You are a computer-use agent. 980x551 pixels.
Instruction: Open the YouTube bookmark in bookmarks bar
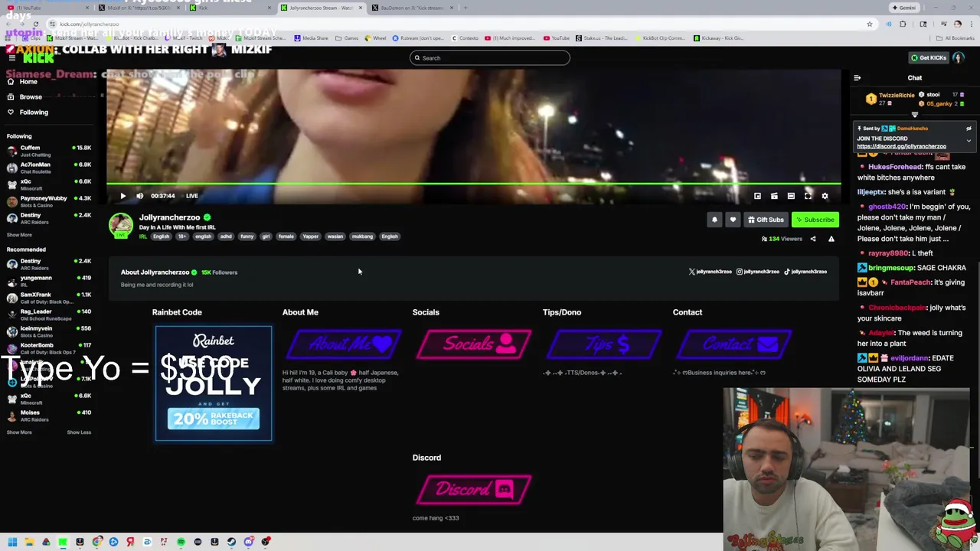tap(557, 38)
